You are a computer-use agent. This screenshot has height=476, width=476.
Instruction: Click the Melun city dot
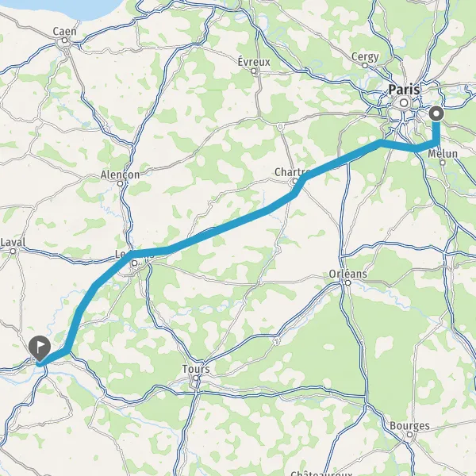pos(443,163)
